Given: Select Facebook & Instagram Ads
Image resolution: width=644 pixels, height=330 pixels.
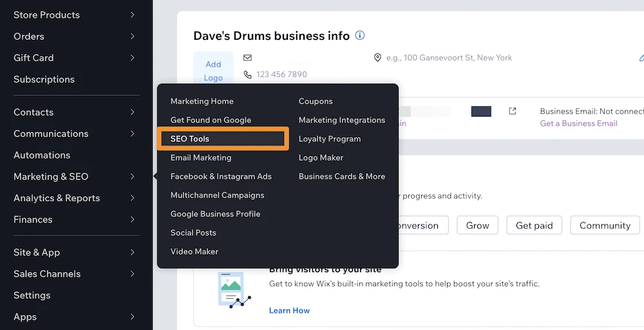Looking at the screenshot, I should tap(221, 176).
